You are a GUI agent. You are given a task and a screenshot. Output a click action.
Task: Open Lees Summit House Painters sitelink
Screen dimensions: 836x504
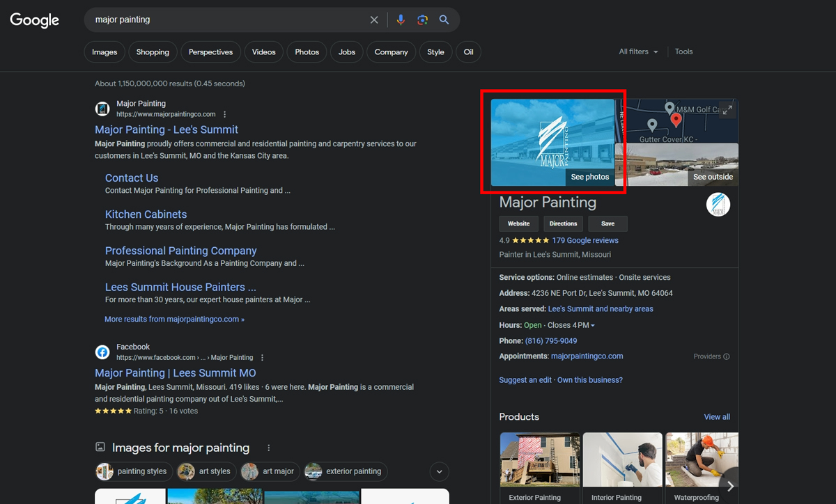180,287
